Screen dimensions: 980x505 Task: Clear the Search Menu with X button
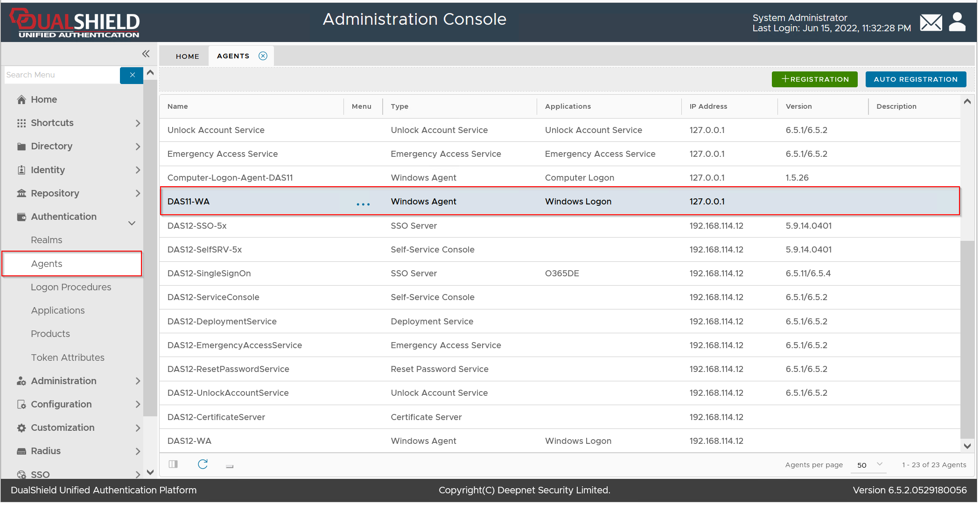tap(132, 75)
